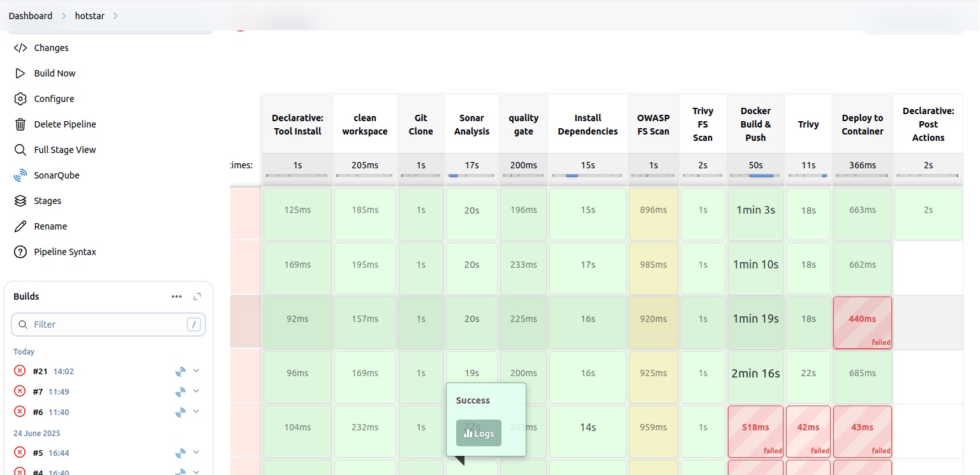Click the 50s average time for Docker Build
This screenshot has width=980, height=475.
pyautogui.click(x=755, y=165)
